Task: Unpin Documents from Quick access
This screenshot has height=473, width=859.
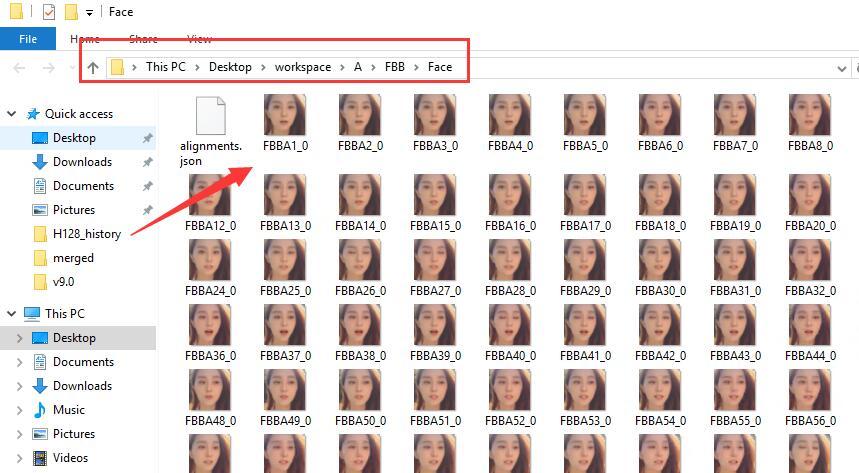Action: 147,186
